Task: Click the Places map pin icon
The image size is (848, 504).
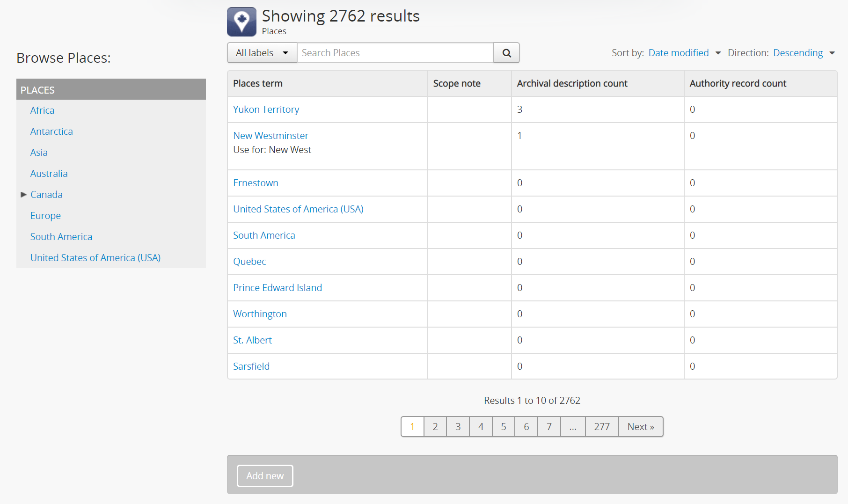Action: point(241,22)
